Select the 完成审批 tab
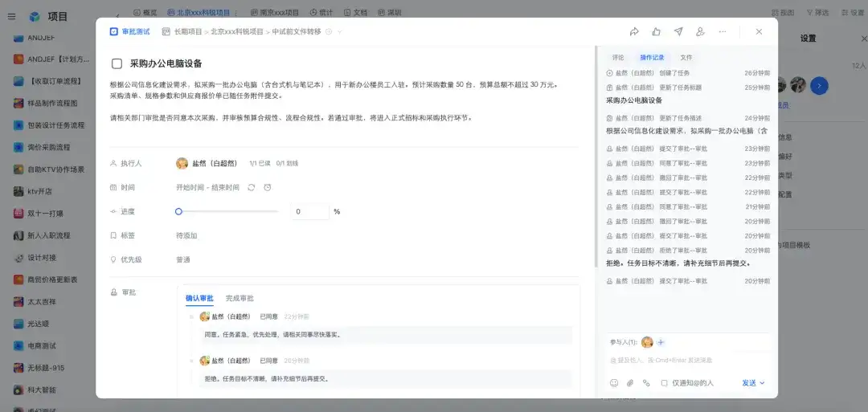Viewport: 868px width, 412px height. point(240,298)
